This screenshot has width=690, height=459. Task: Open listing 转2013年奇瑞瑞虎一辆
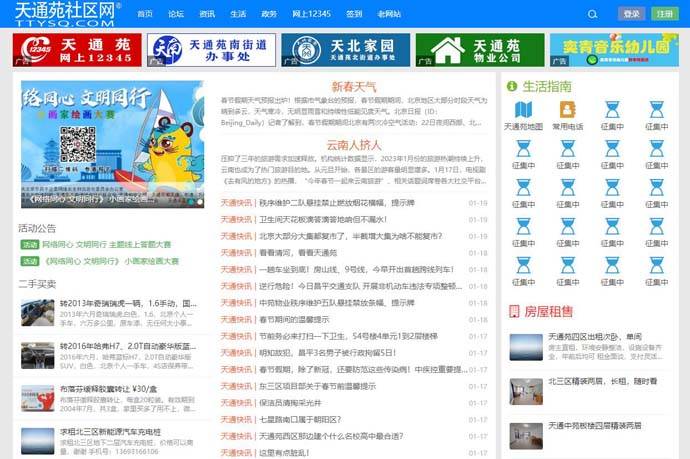point(128,304)
